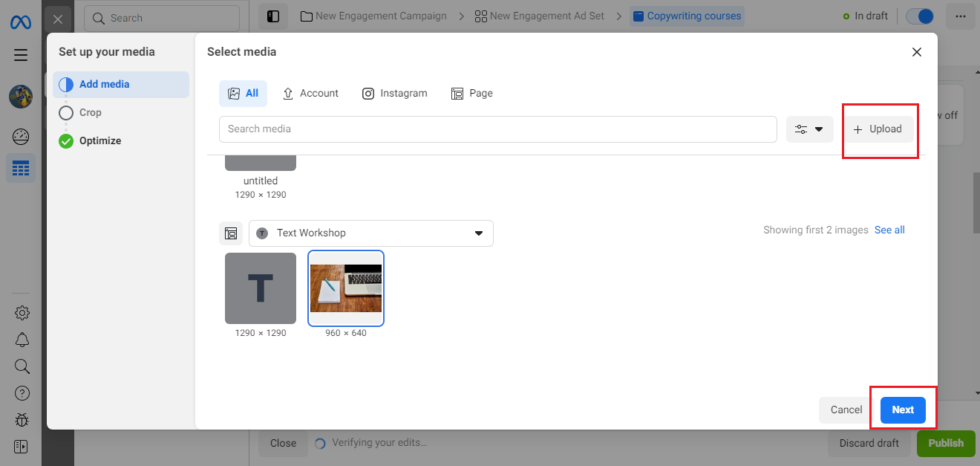Click the 960 × 640 dimension label

tap(346, 333)
